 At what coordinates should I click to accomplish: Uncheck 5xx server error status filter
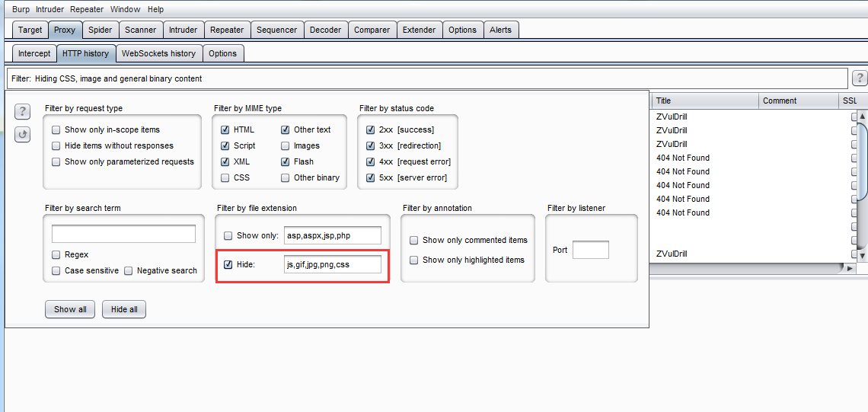370,177
